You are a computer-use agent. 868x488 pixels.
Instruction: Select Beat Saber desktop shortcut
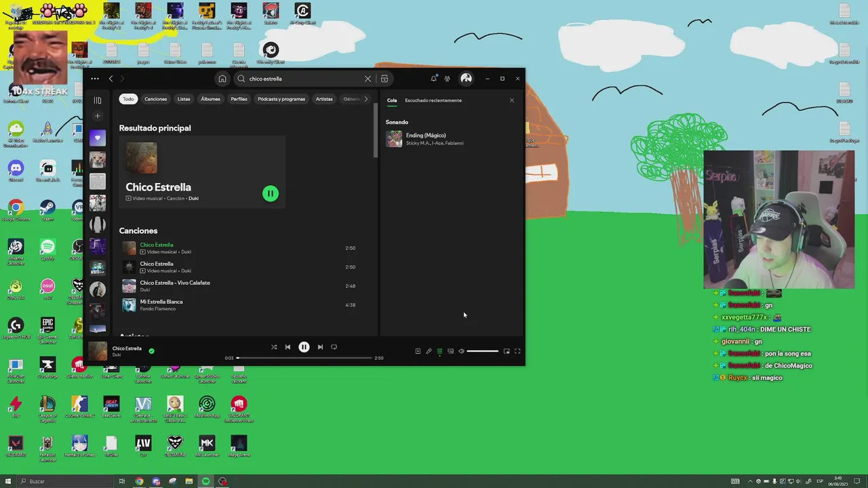tap(111, 408)
